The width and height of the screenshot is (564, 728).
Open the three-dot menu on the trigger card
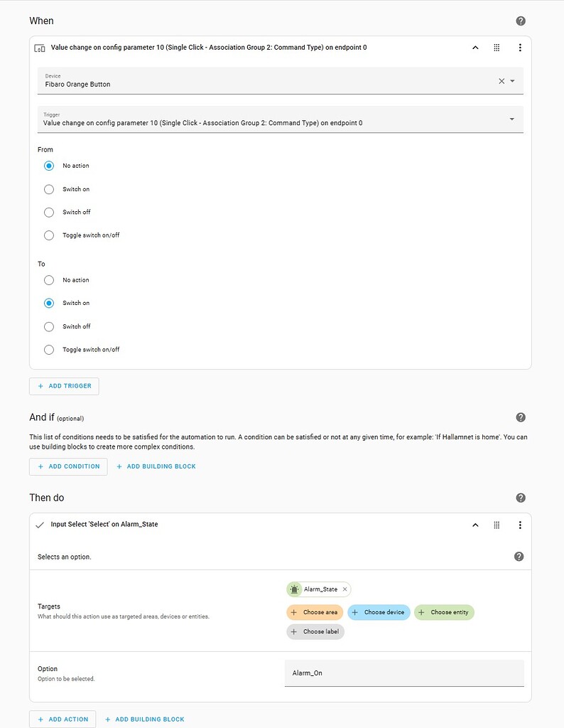pos(520,48)
